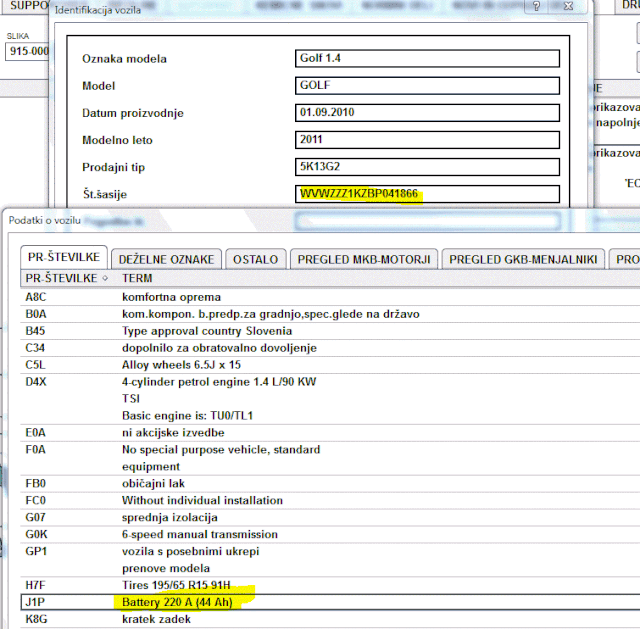Select row B45 Type approval country Slovenia
Image resolution: width=640 pixels, height=629 pixels.
coord(330,331)
